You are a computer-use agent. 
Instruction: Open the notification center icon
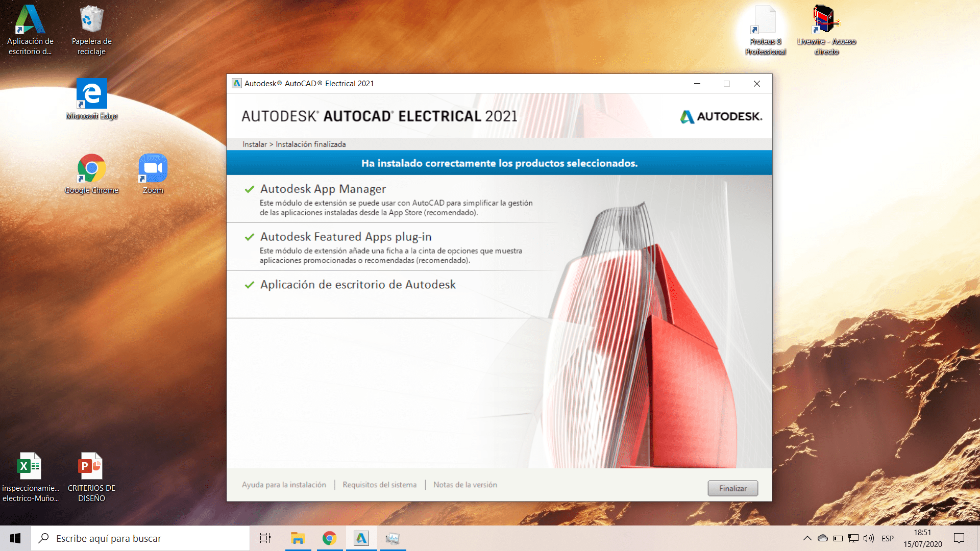pos(959,538)
